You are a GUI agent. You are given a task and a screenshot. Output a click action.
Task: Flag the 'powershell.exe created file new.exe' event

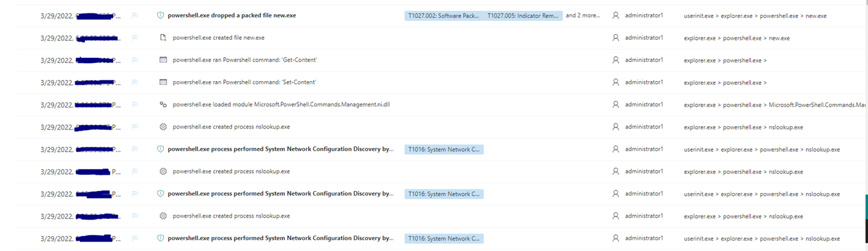[135, 38]
